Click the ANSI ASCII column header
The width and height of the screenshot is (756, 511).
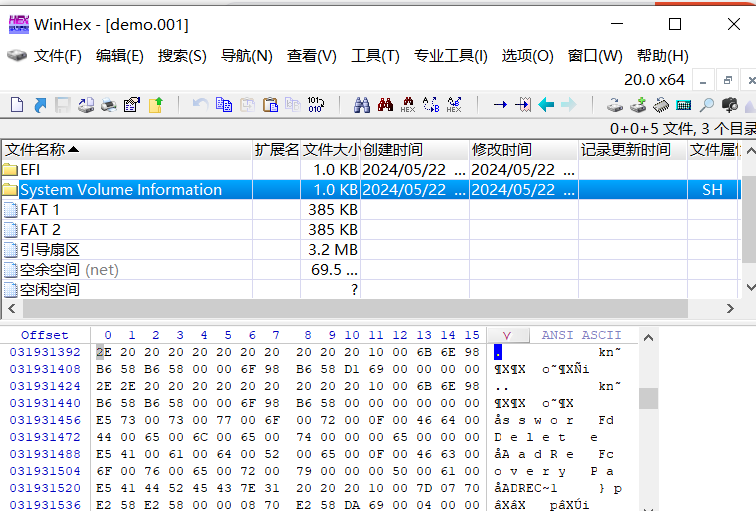click(x=581, y=335)
